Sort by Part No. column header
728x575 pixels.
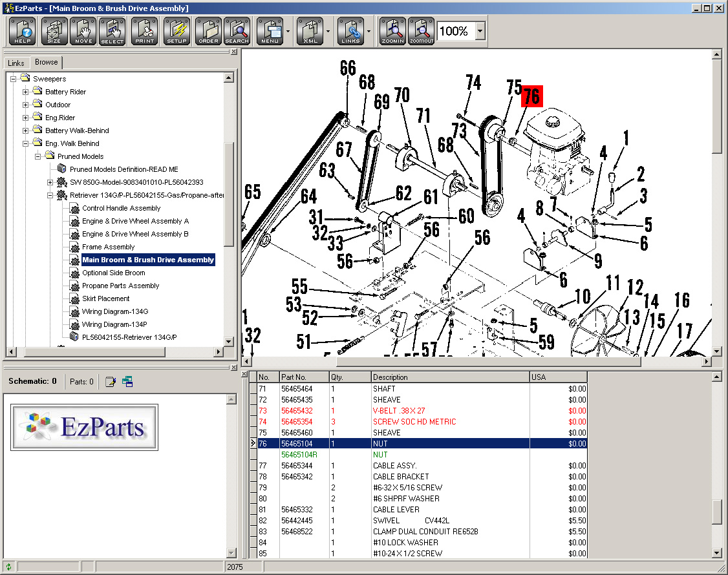[x=304, y=377]
